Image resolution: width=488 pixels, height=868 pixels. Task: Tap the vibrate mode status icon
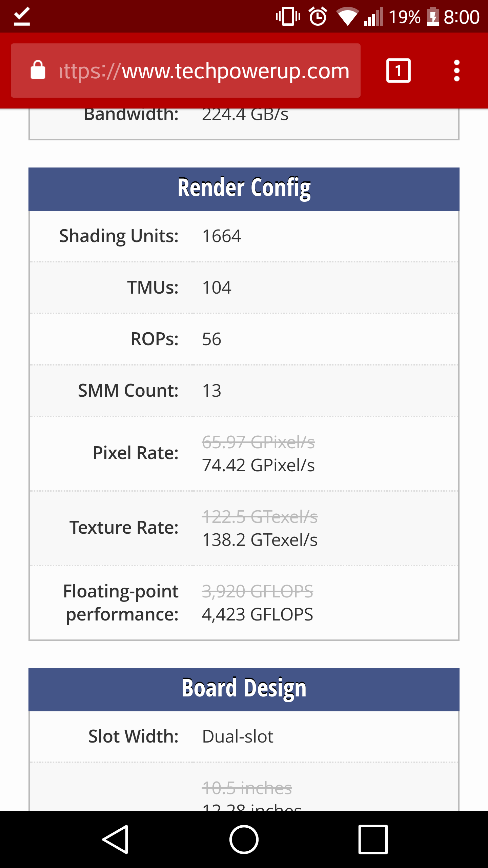(x=288, y=16)
